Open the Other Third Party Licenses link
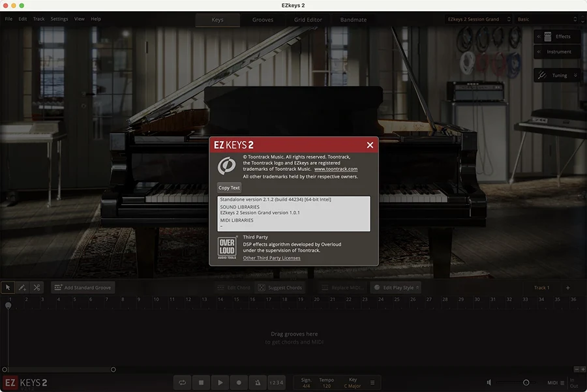This screenshot has height=392, width=587. 271,258
